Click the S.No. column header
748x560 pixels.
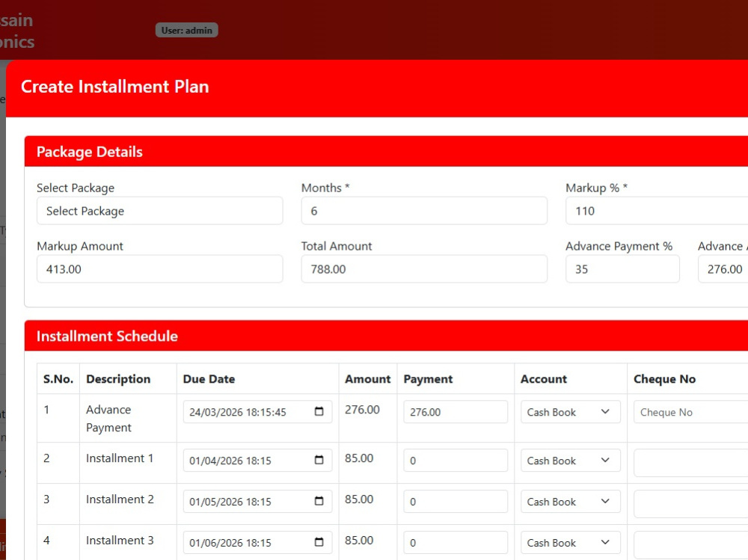(x=58, y=379)
